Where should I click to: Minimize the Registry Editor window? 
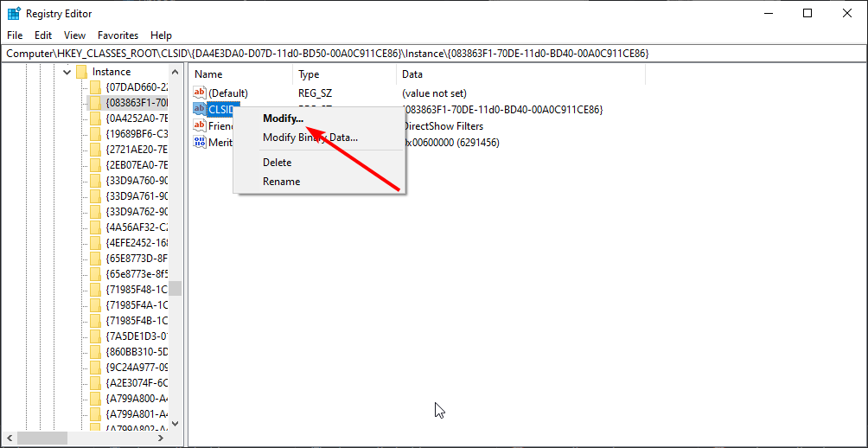[769, 13]
